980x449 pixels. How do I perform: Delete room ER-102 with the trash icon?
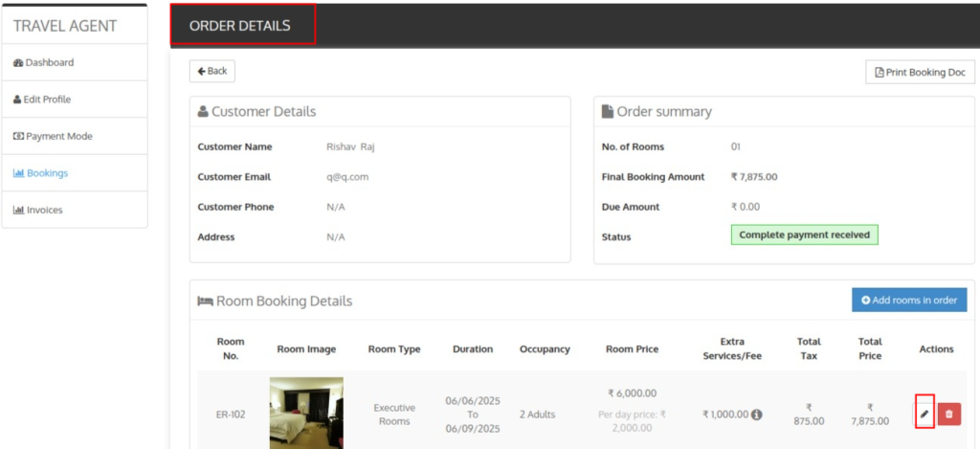949,414
